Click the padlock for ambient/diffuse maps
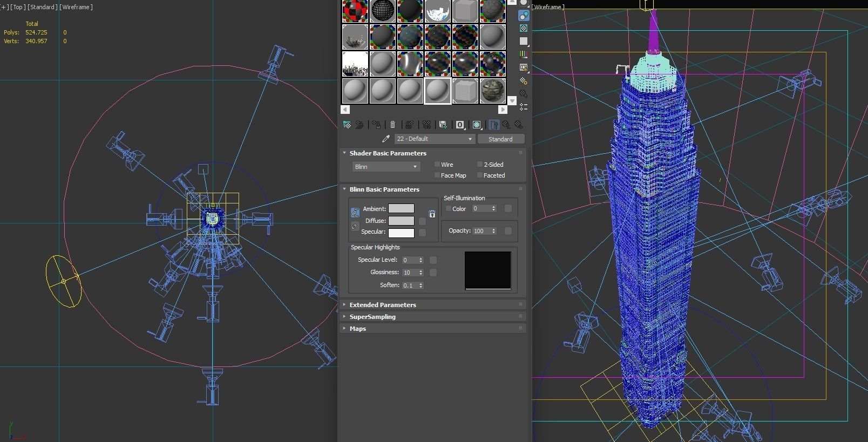868x442 pixels. 432,214
